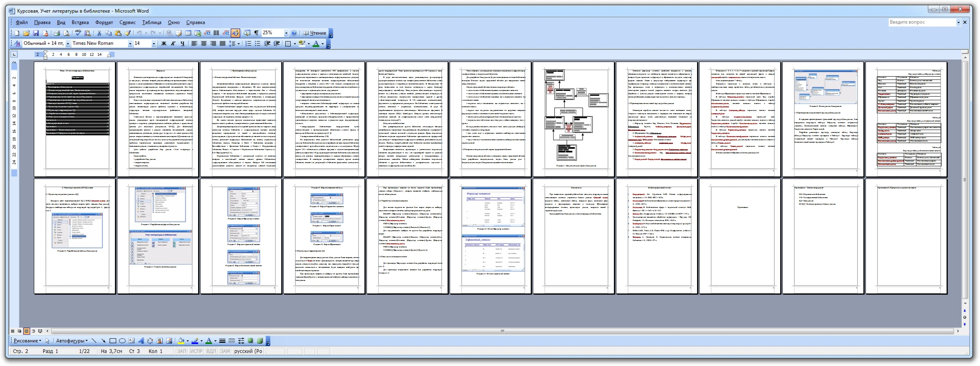Click the Print icon
This screenshot has width=980, height=366.
click(57, 33)
